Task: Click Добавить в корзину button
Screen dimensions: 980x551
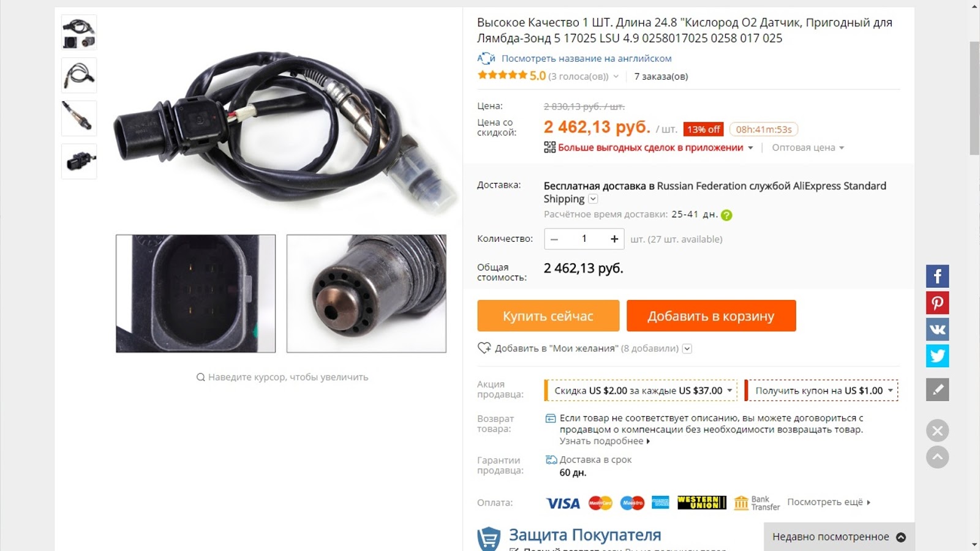Action: coord(711,316)
